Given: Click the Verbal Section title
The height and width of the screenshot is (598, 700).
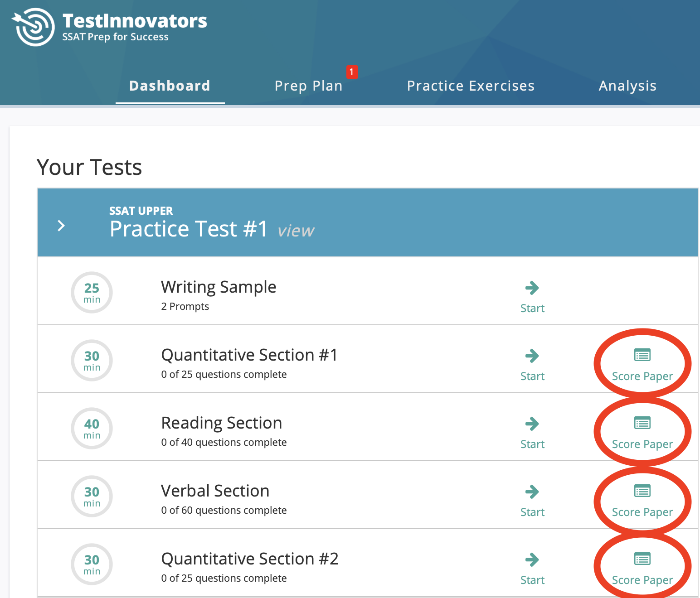Looking at the screenshot, I should pos(215,491).
